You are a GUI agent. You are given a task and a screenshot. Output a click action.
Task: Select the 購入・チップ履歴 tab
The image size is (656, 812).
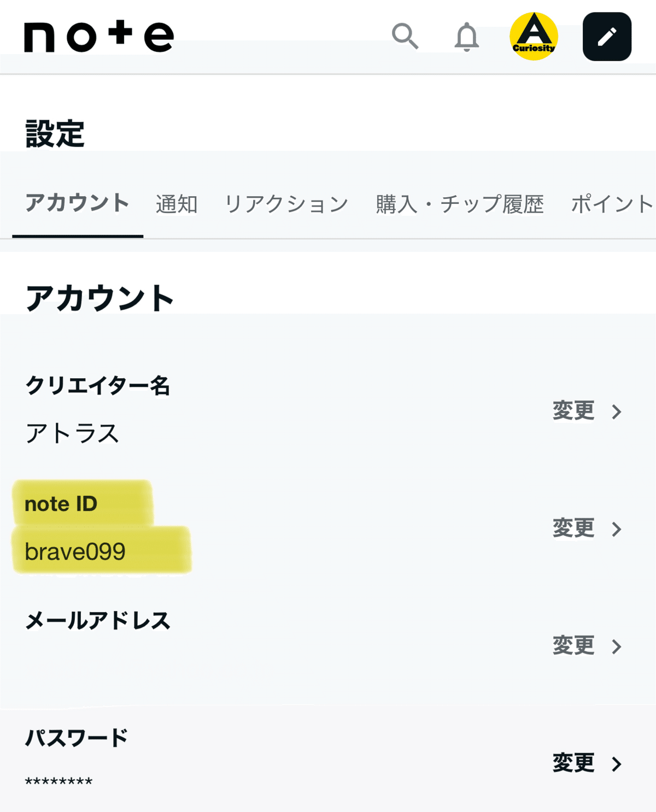(x=458, y=204)
